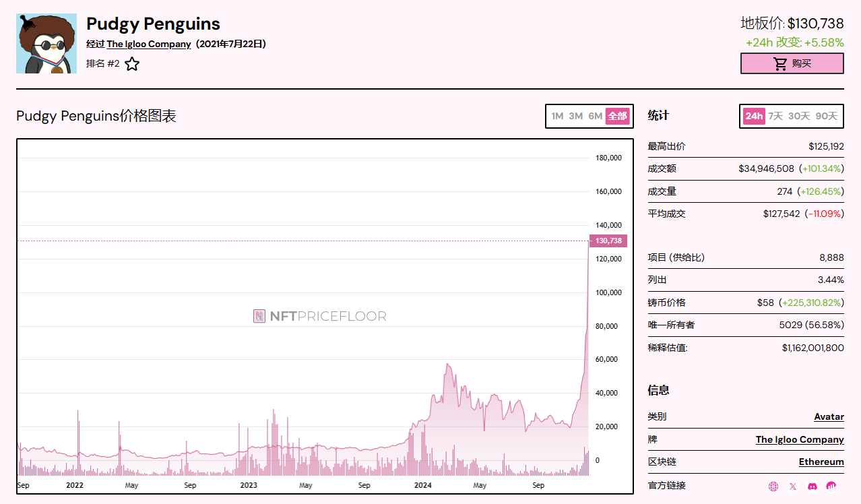Screen dimensions: 861x504
Task: Click the 130,738 price marker on chart
Action: pos(608,241)
